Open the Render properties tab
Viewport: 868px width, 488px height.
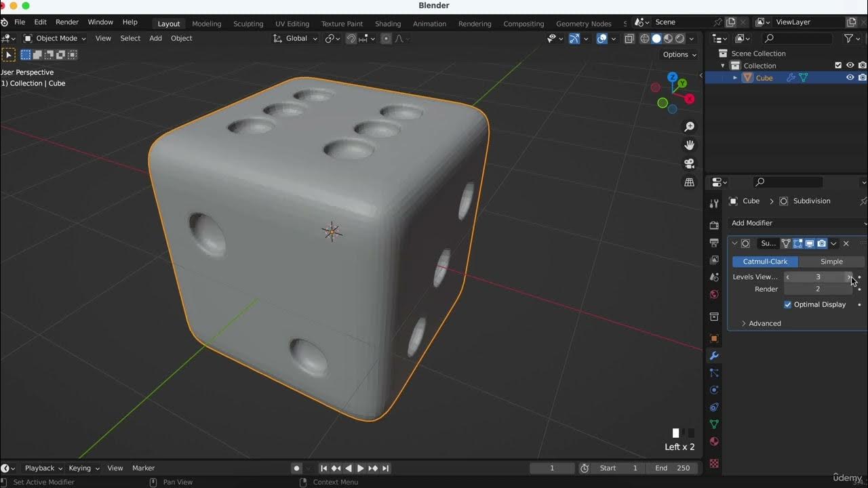tap(714, 225)
